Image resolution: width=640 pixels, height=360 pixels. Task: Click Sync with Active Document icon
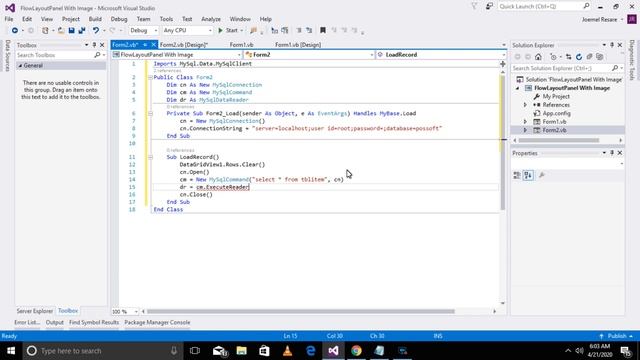point(569,57)
